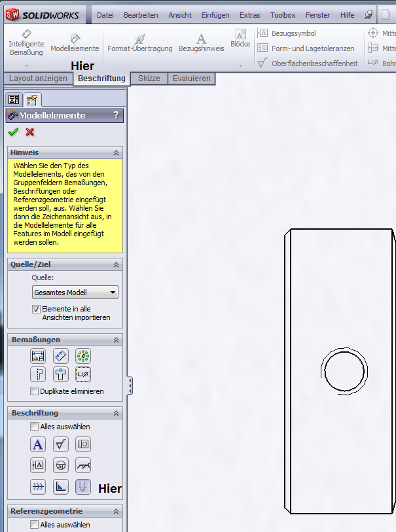Enable Duplikate eliminieren checkbox
The height and width of the screenshot is (532, 396).
point(34,391)
